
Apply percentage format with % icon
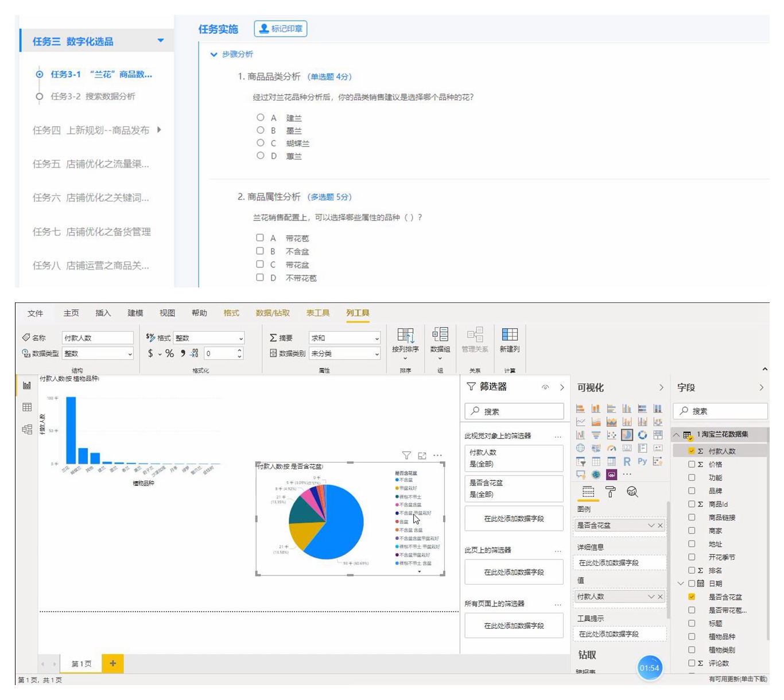click(x=169, y=353)
